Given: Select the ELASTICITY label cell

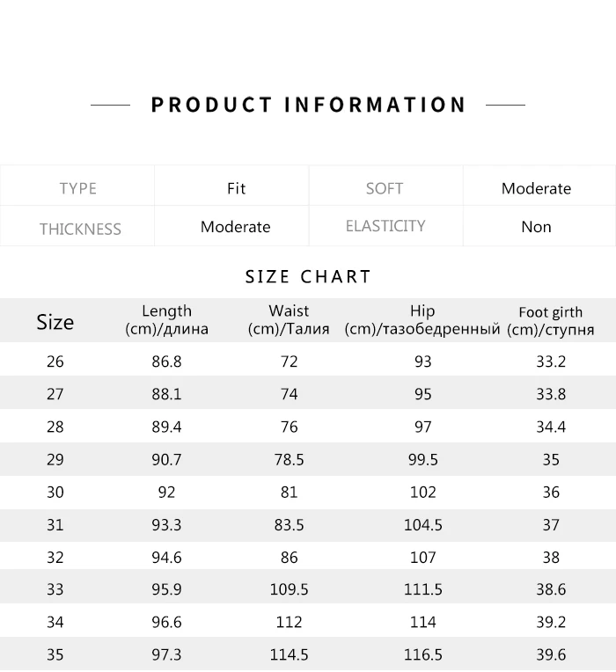Looking at the screenshot, I should (x=385, y=226).
